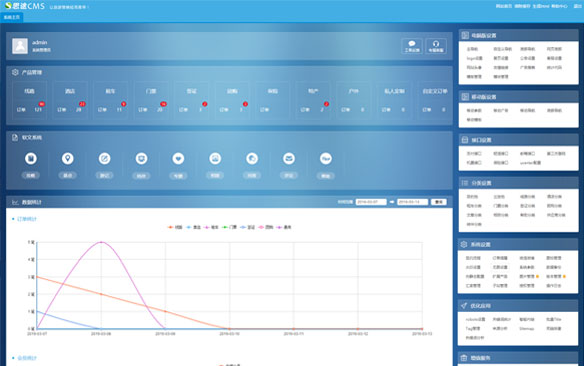Image resolution: width=584 pixels, height=366 pixels.
Task: Click the admin avatar picture
Action: tap(20, 46)
